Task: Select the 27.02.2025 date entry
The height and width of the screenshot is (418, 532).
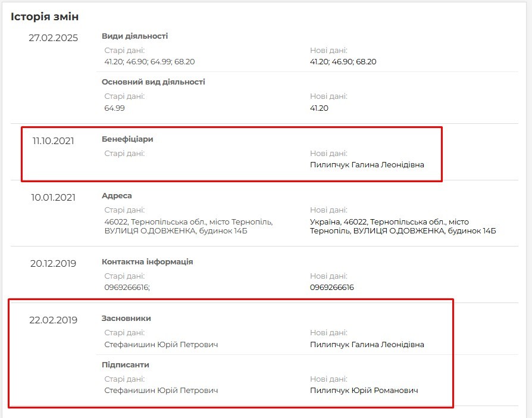Action: coord(54,38)
